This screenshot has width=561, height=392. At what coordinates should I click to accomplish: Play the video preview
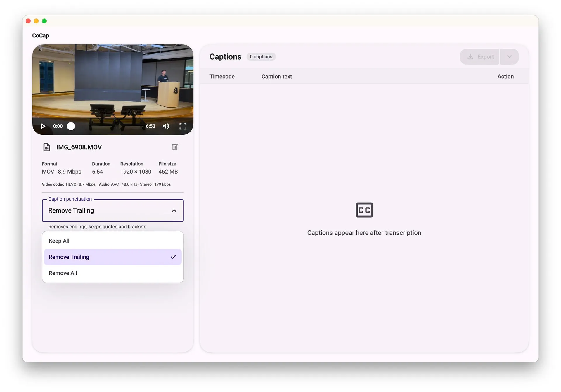[43, 126]
